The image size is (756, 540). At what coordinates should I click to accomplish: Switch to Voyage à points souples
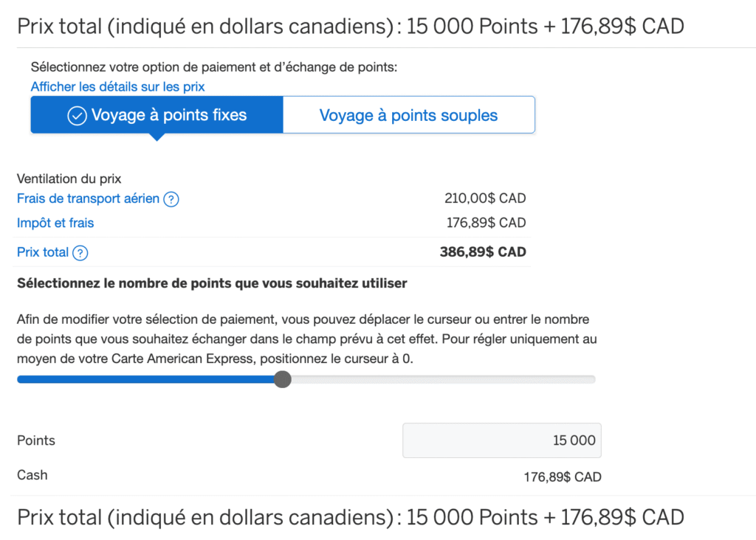[x=408, y=114]
